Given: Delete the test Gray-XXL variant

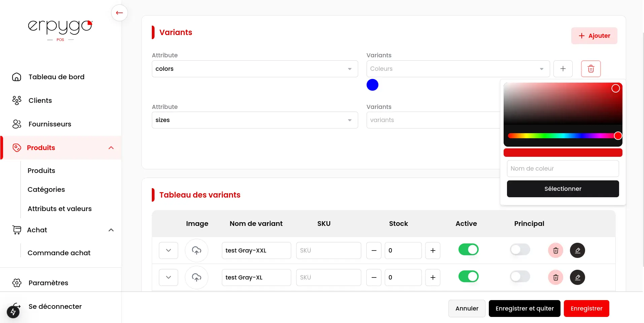Looking at the screenshot, I should click(555, 251).
